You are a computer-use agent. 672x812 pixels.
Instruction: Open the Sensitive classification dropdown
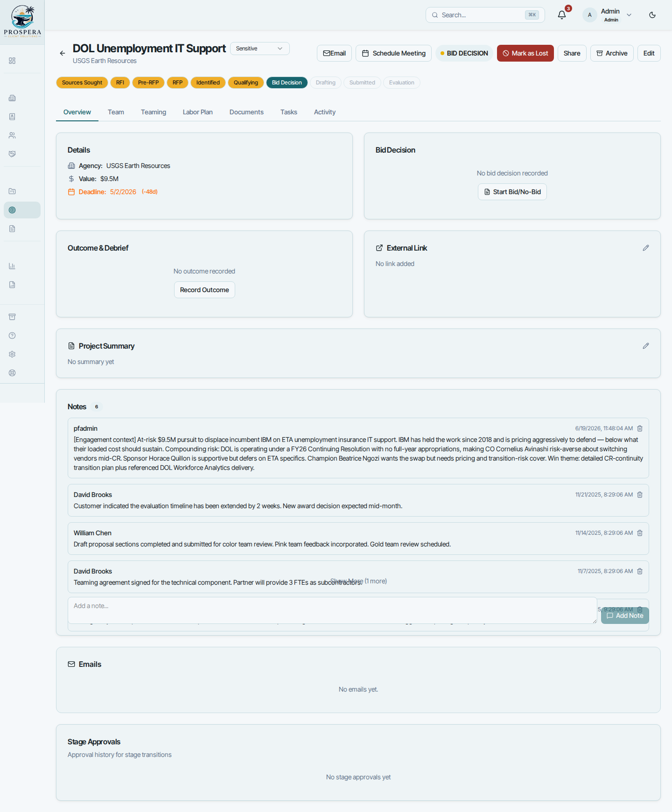pyautogui.click(x=259, y=49)
